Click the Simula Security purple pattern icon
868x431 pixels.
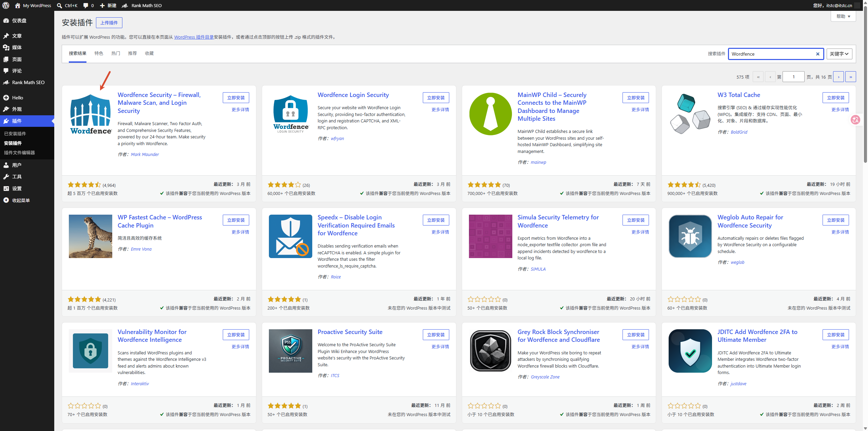pos(490,236)
